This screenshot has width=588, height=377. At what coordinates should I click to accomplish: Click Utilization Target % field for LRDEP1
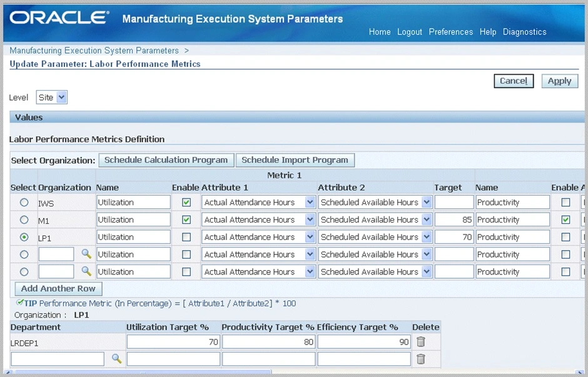pyautogui.click(x=173, y=341)
